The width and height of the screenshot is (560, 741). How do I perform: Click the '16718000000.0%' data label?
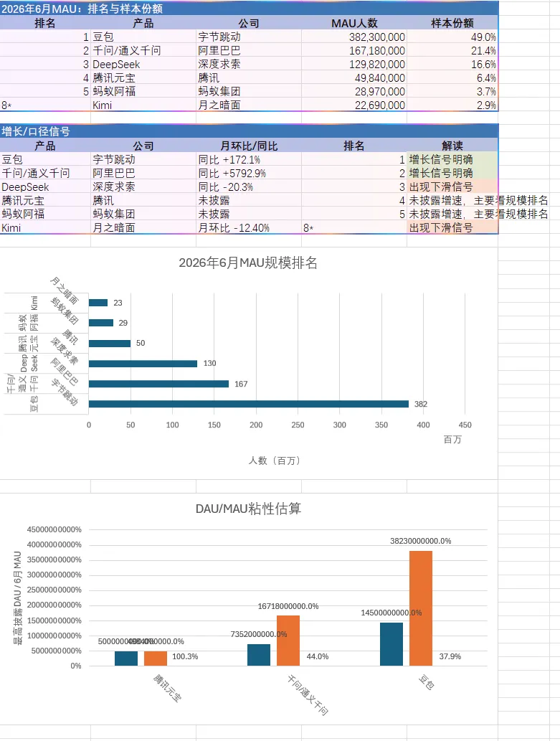click(288, 606)
